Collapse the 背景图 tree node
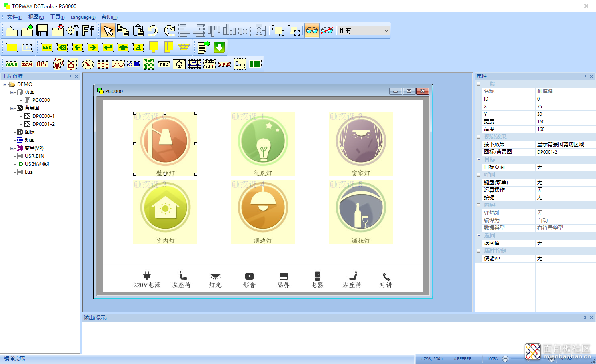 12,108
